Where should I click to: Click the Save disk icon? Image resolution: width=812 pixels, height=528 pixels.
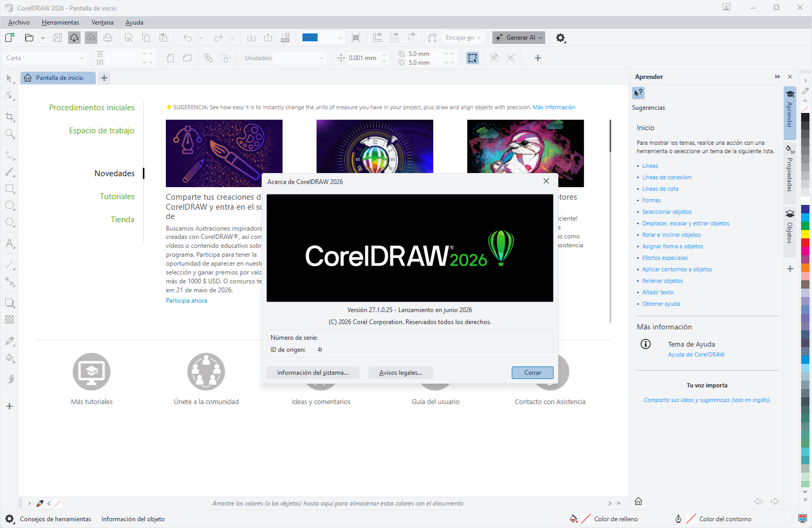click(58, 38)
